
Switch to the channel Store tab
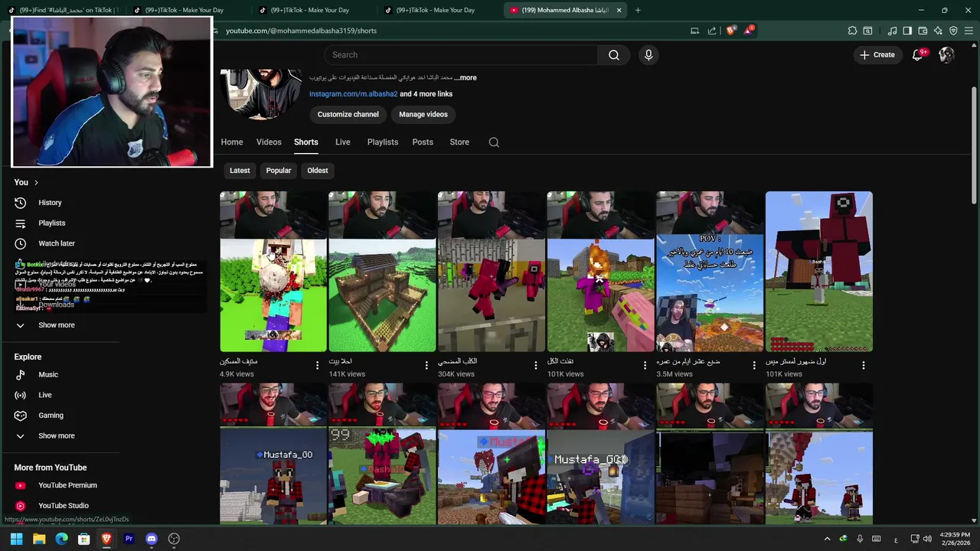(459, 142)
